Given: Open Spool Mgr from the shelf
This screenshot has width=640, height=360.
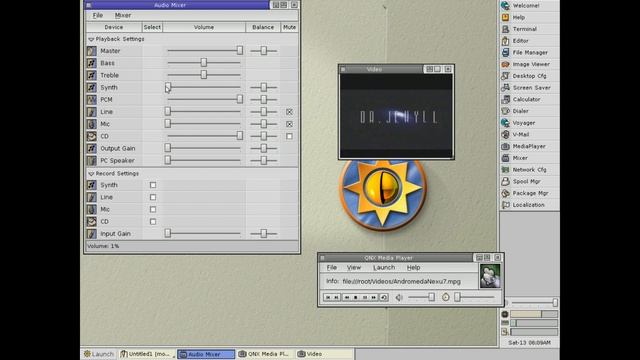Looking at the screenshot, I should (529, 182).
